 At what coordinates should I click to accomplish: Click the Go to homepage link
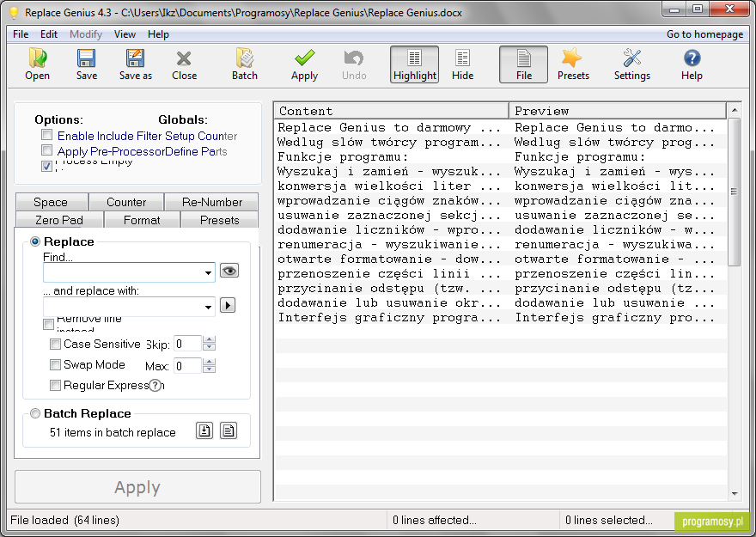704,34
